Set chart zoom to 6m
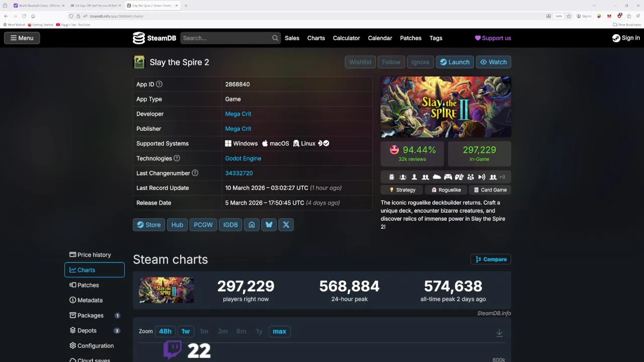This screenshot has width=644, height=362. tap(242, 331)
